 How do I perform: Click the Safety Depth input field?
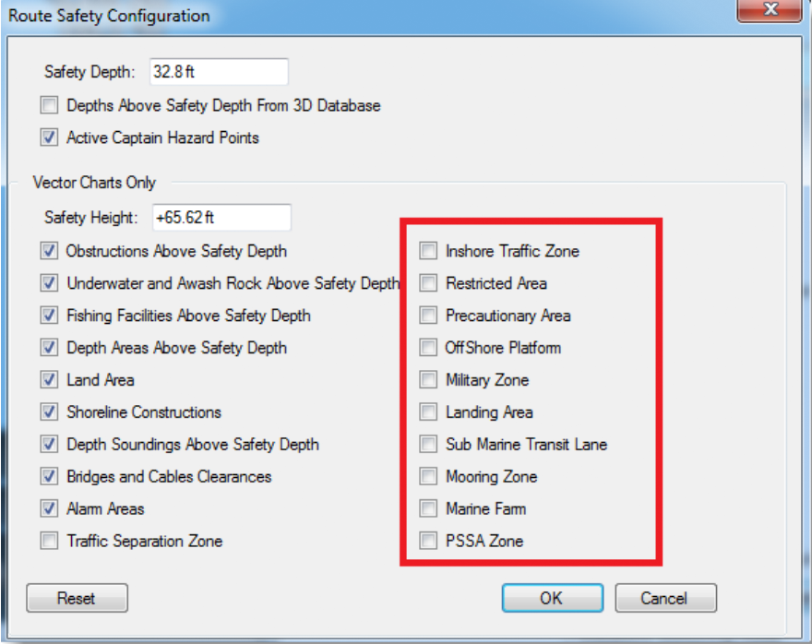click(x=219, y=71)
